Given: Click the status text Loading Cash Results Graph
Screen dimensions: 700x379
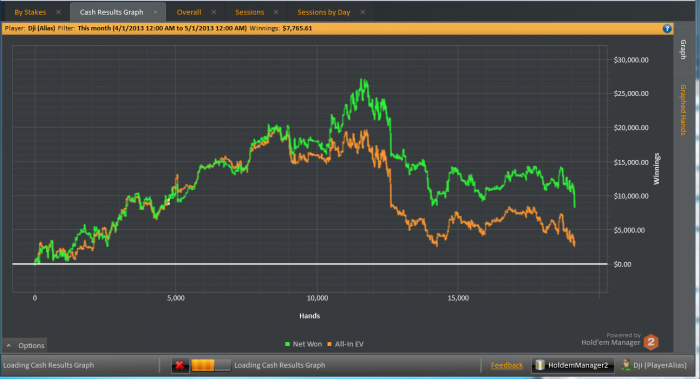Looking at the screenshot, I should [49, 365].
